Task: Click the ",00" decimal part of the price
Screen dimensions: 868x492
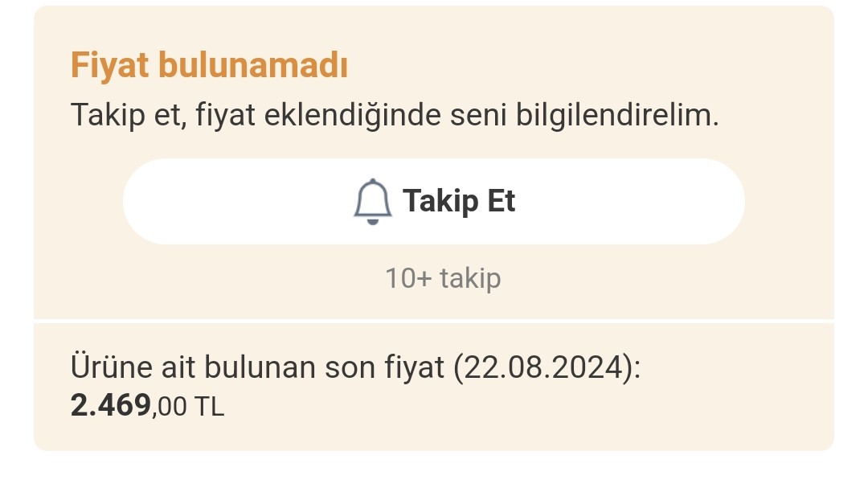Action: pos(169,407)
